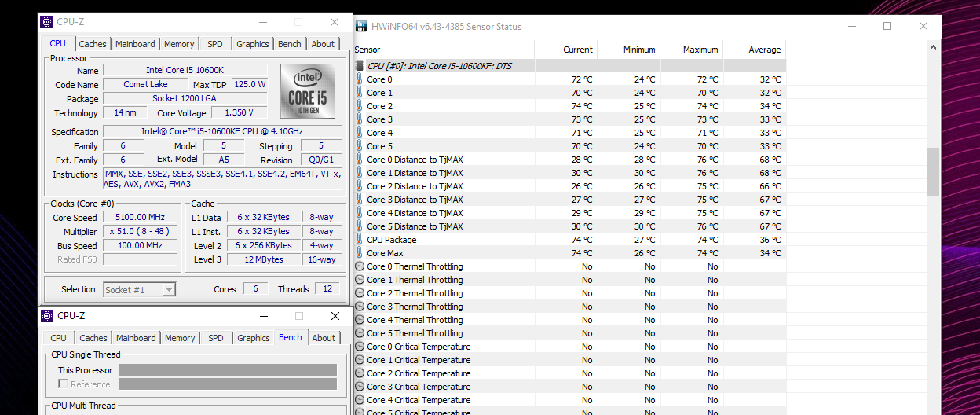The height and width of the screenshot is (415, 980).
Task: Click the Package value Socket 1200 LGA
Action: pyautogui.click(x=185, y=99)
